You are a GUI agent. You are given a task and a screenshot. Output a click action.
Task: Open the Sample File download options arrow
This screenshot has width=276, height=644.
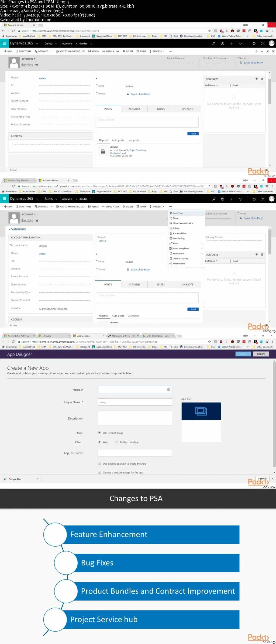pos(37,479)
